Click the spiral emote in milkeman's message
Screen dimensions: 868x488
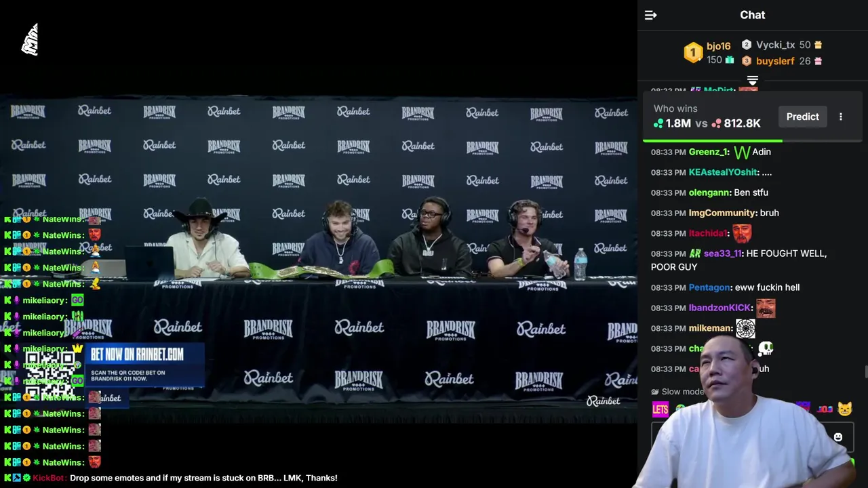745,329
